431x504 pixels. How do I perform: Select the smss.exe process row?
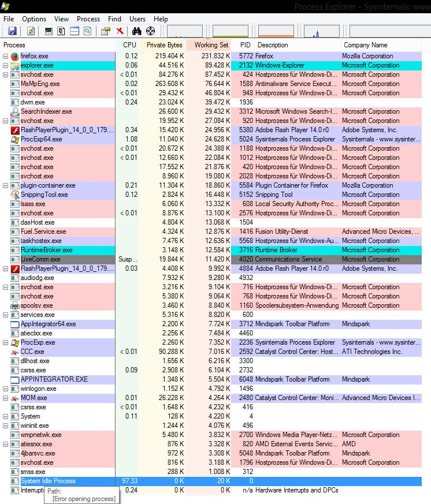tap(211, 472)
